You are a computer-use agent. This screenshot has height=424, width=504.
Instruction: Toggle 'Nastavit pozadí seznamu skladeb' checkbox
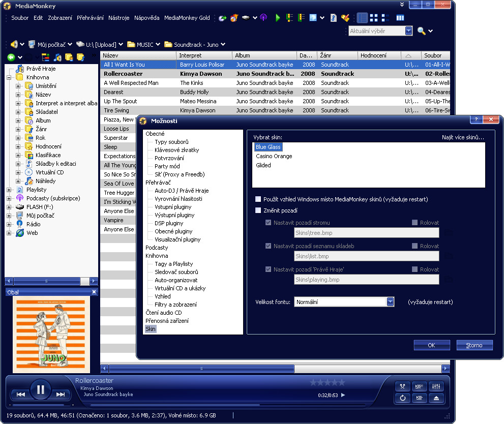pos(268,246)
